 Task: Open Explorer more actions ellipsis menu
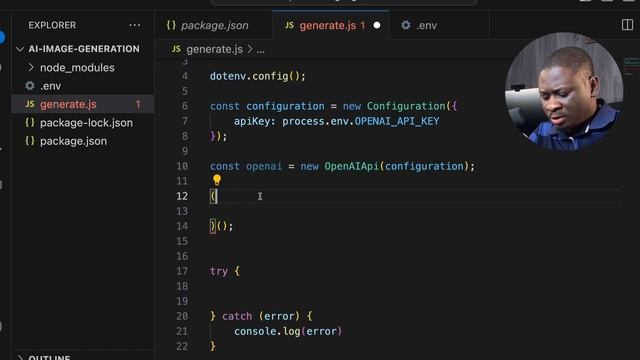pyautogui.click(x=134, y=25)
